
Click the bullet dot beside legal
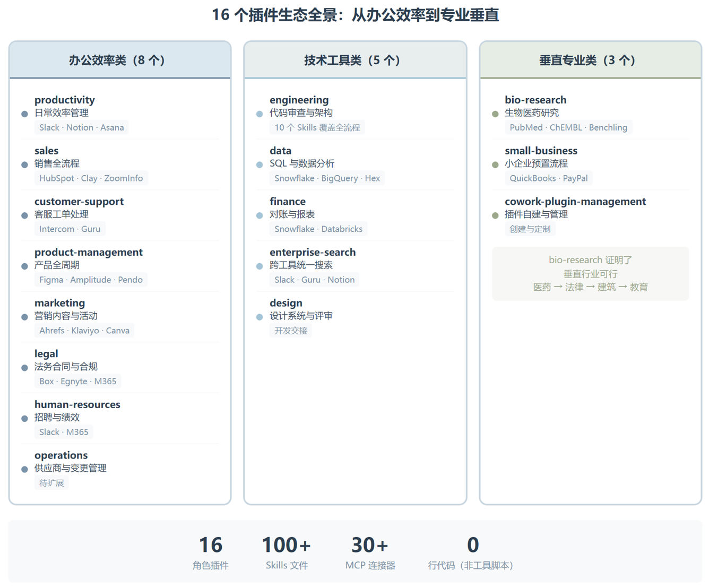click(24, 368)
